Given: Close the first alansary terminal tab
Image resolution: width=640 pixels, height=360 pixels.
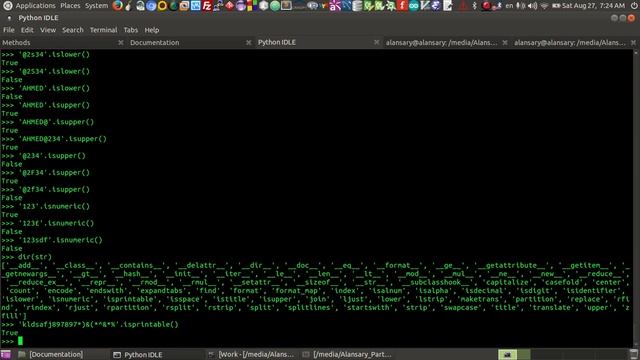Looking at the screenshot, I should click(x=505, y=42).
